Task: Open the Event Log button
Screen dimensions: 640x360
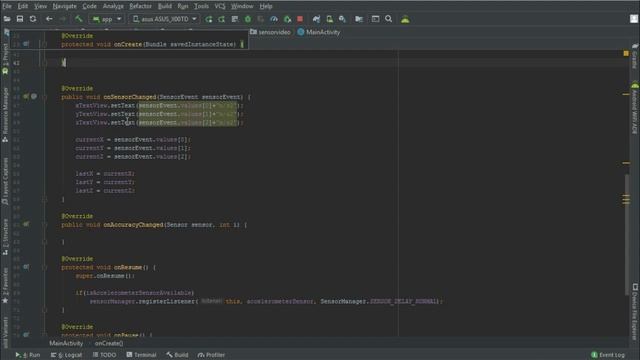Action: tap(608, 355)
